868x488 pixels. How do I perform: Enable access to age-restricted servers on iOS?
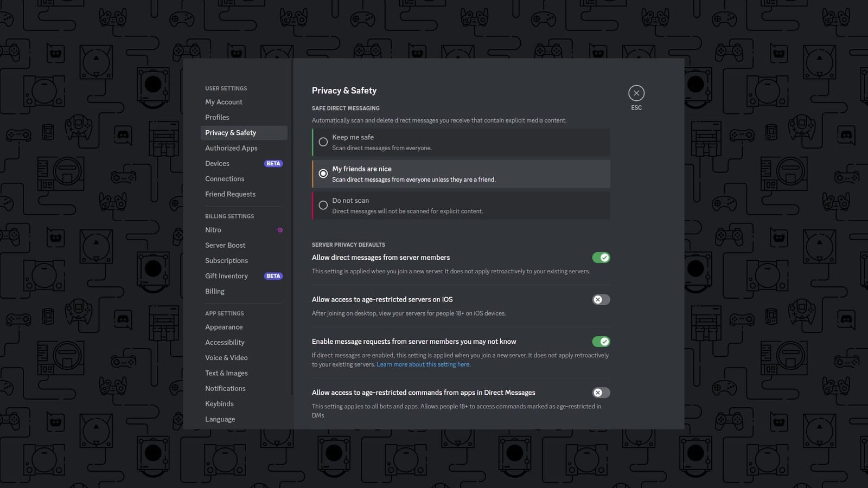click(601, 299)
